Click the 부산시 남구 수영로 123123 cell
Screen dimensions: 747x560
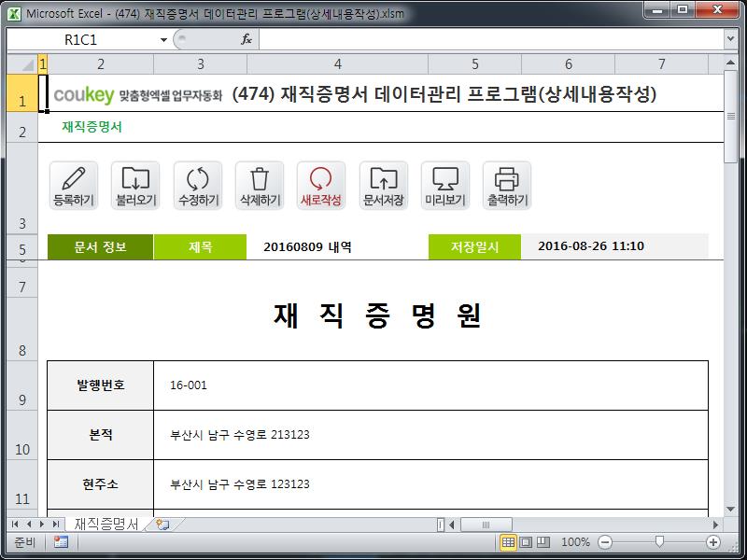coord(430,484)
